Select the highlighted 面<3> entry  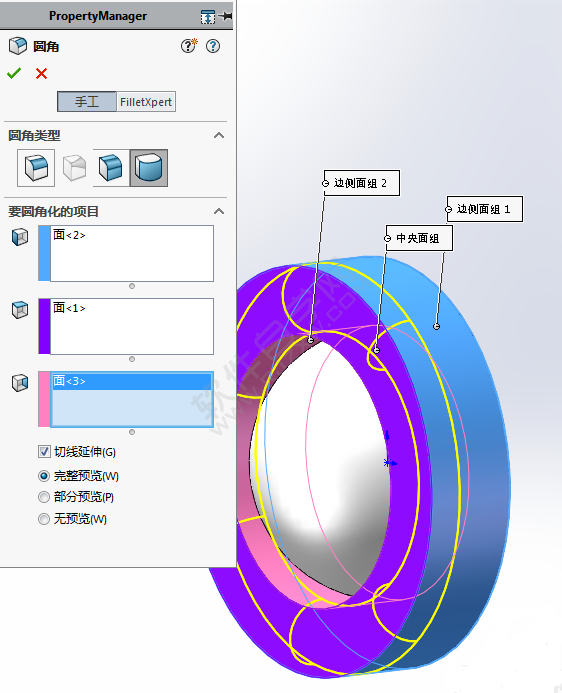pos(132,381)
